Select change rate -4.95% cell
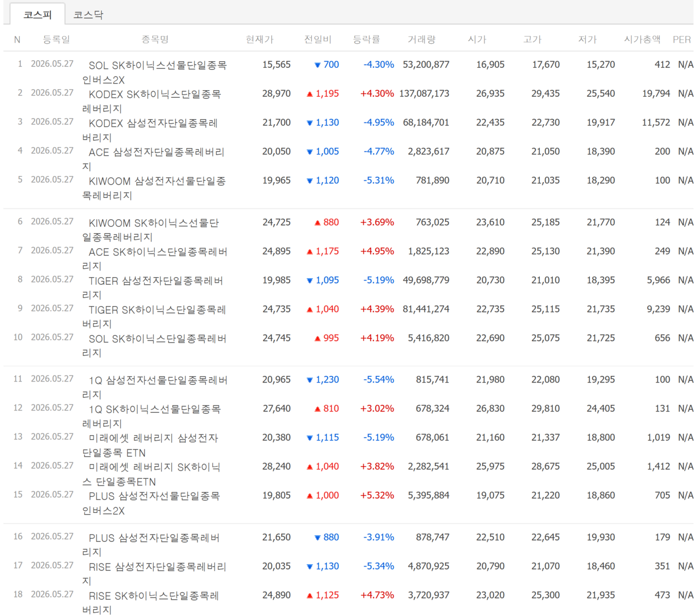The height and width of the screenshot is (616, 700). point(379,122)
